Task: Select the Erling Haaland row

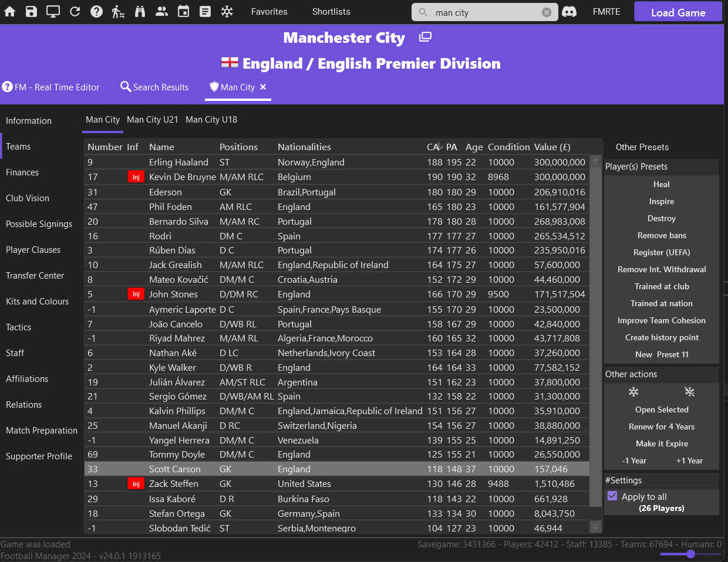Action: [x=337, y=162]
